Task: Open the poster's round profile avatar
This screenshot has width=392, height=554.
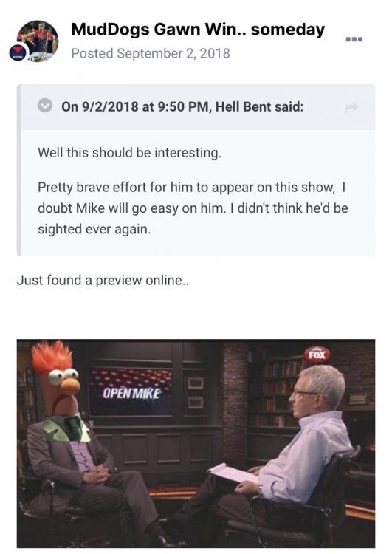Action: pos(38,41)
